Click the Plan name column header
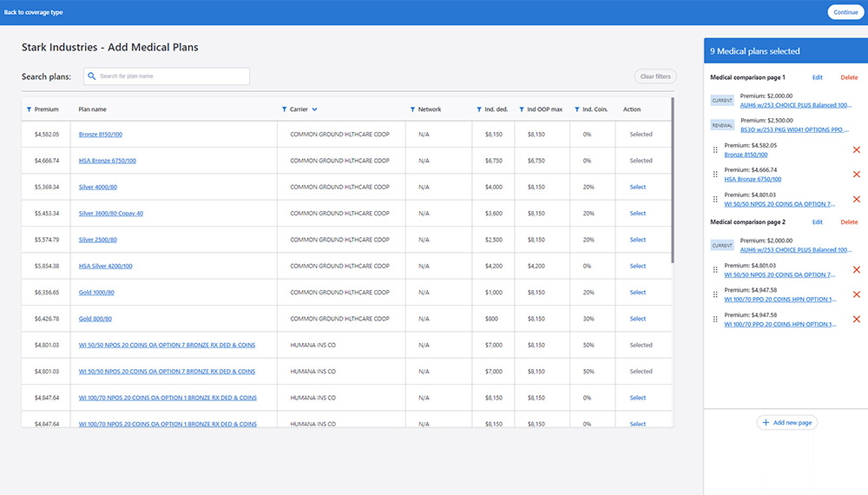 [x=93, y=109]
